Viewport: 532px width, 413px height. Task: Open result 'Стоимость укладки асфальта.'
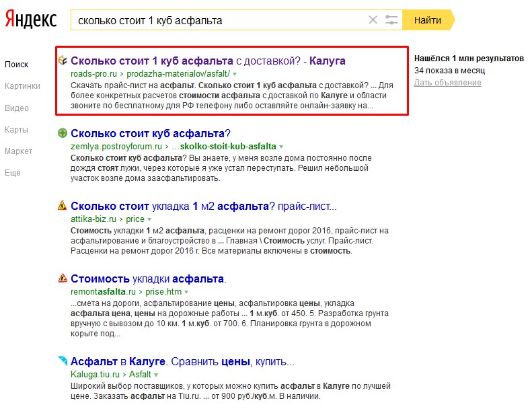click(x=148, y=278)
